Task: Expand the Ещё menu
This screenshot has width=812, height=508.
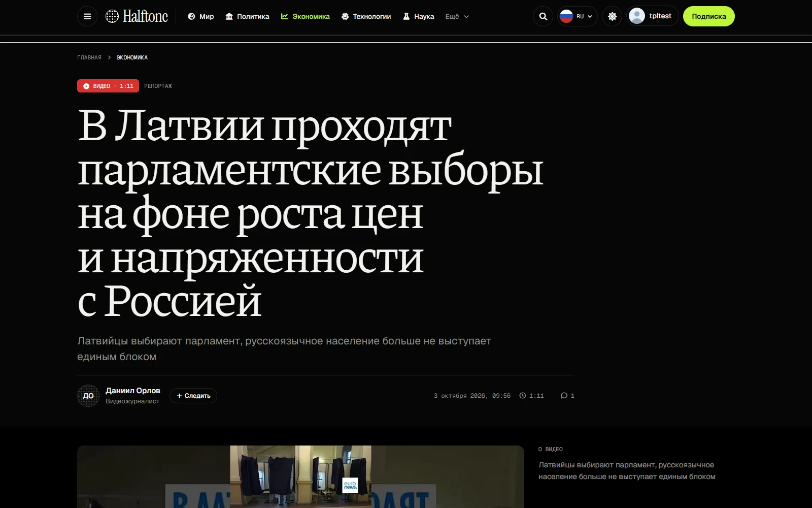Action: 457,16
